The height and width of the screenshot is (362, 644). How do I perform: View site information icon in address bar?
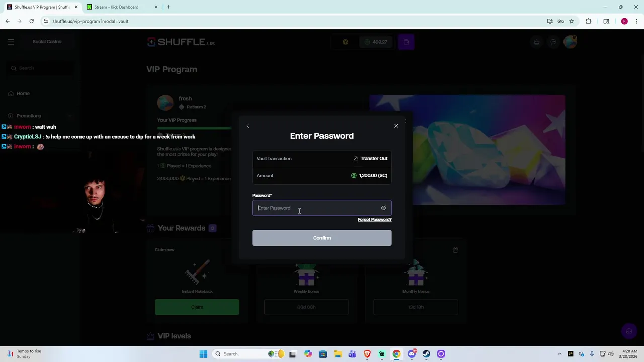pyautogui.click(x=46, y=21)
